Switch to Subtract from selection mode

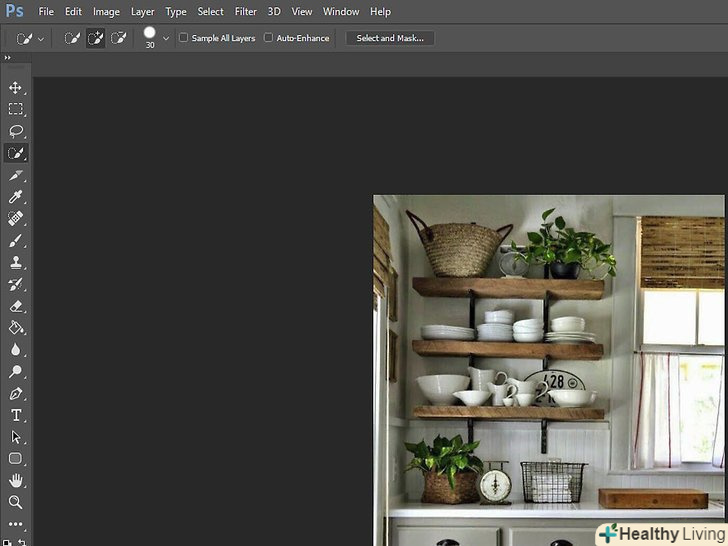[x=118, y=38]
